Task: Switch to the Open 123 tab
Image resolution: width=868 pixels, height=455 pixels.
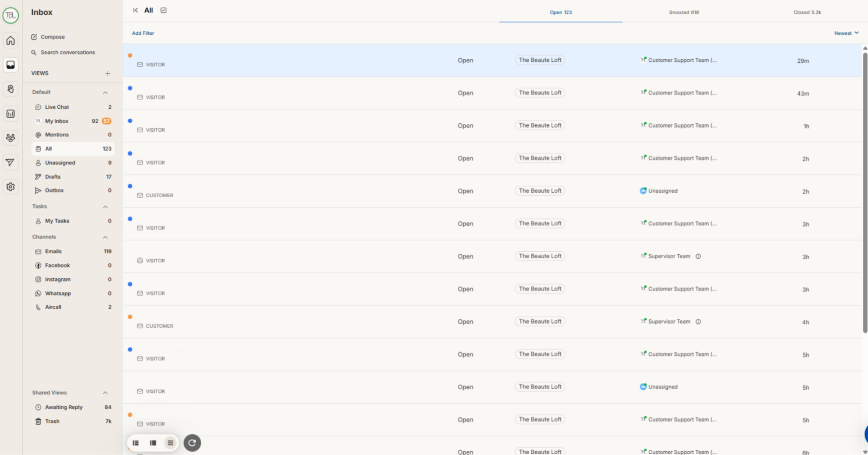Action: pos(561,12)
